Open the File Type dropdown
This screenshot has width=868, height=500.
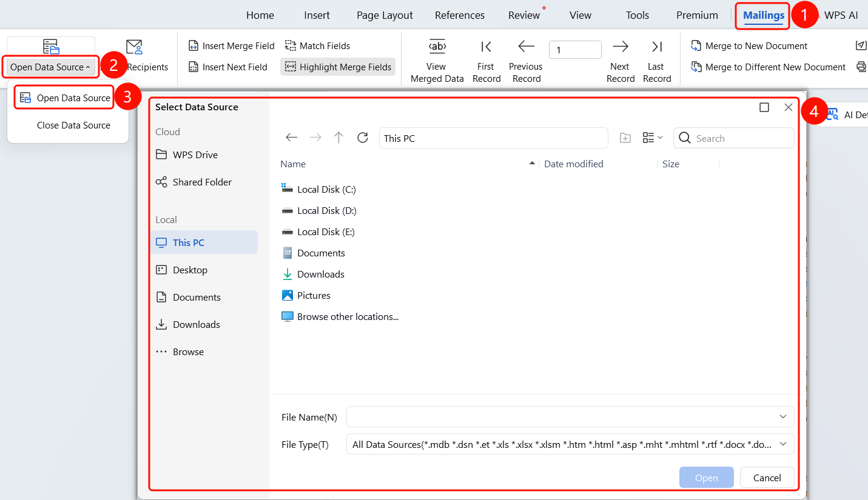570,444
